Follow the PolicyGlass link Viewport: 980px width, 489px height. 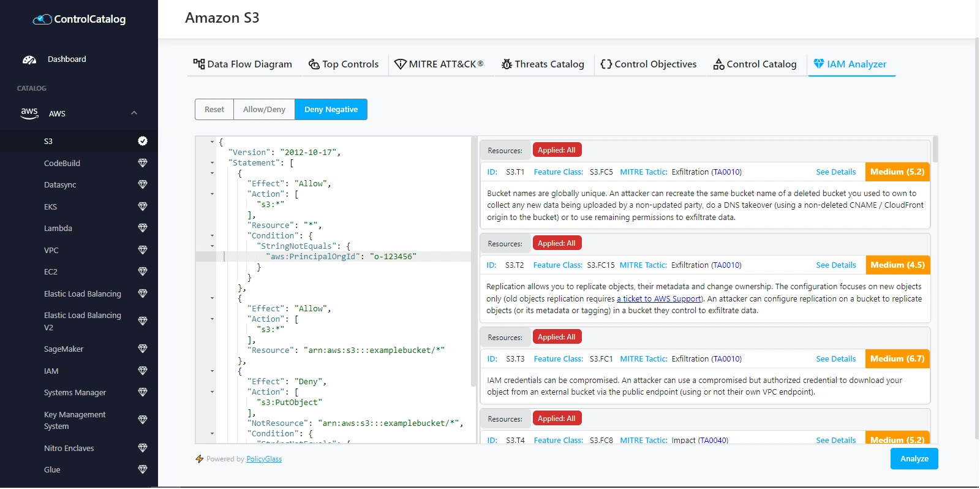(264, 459)
